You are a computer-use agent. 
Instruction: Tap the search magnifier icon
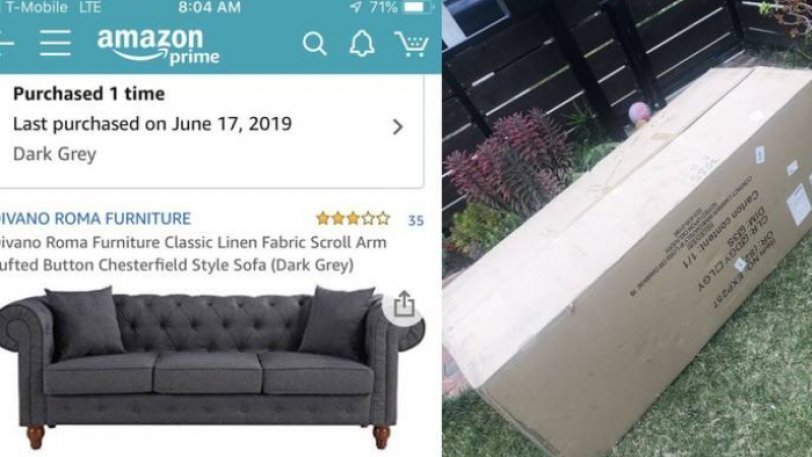(x=314, y=44)
